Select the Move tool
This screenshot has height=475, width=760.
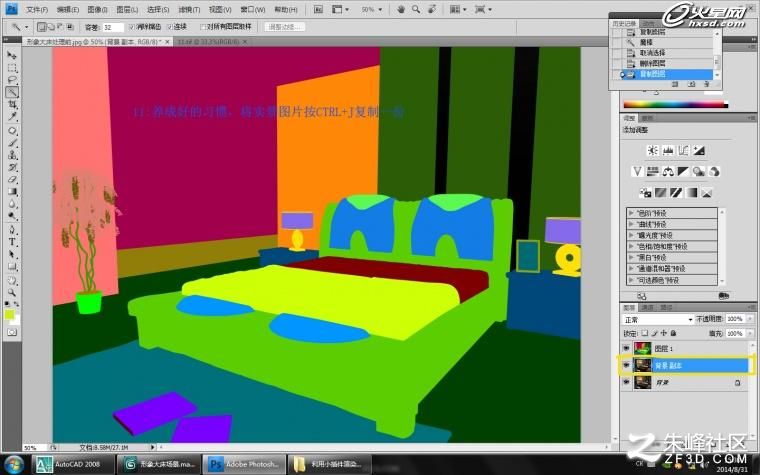click(x=12, y=55)
